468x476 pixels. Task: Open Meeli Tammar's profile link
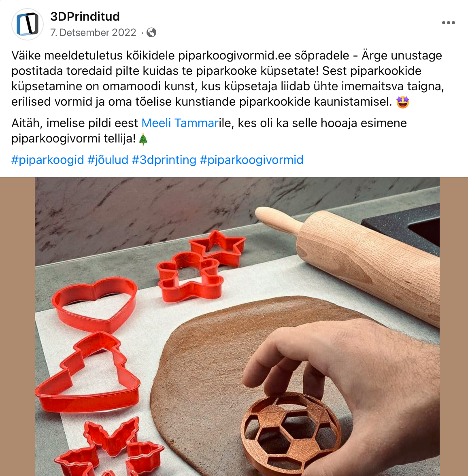point(180,123)
